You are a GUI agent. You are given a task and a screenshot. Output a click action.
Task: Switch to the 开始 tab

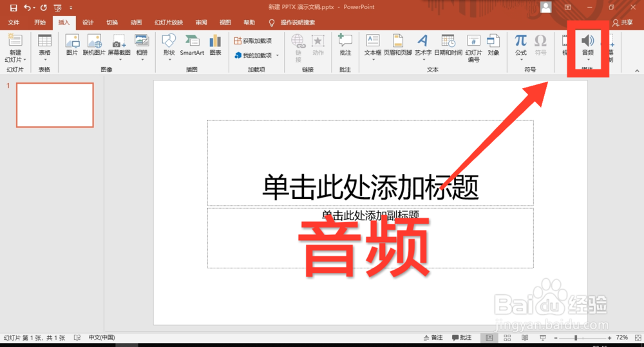coord(40,23)
